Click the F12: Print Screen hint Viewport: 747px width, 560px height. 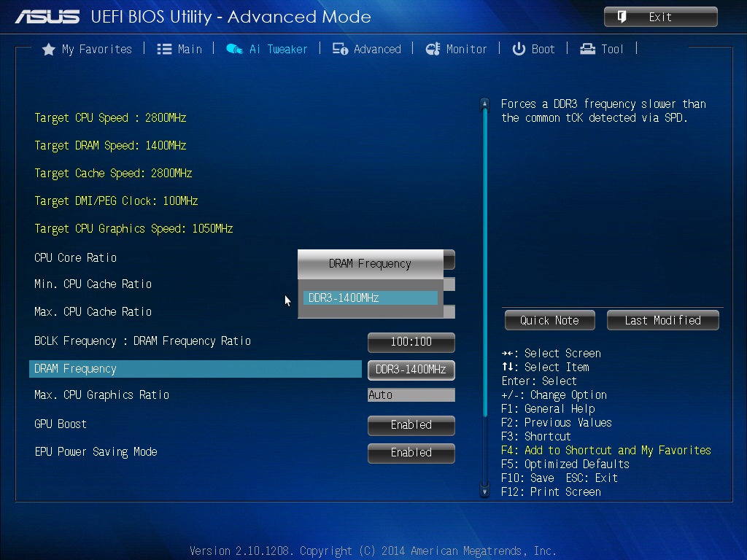coord(551,492)
